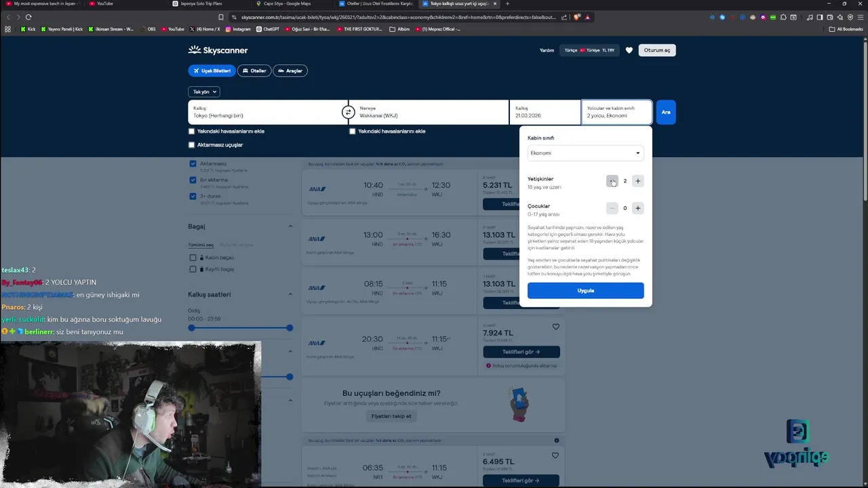Increase the adults (Yetişkinler) count
This screenshot has width=868, height=488.
(637, 181)
